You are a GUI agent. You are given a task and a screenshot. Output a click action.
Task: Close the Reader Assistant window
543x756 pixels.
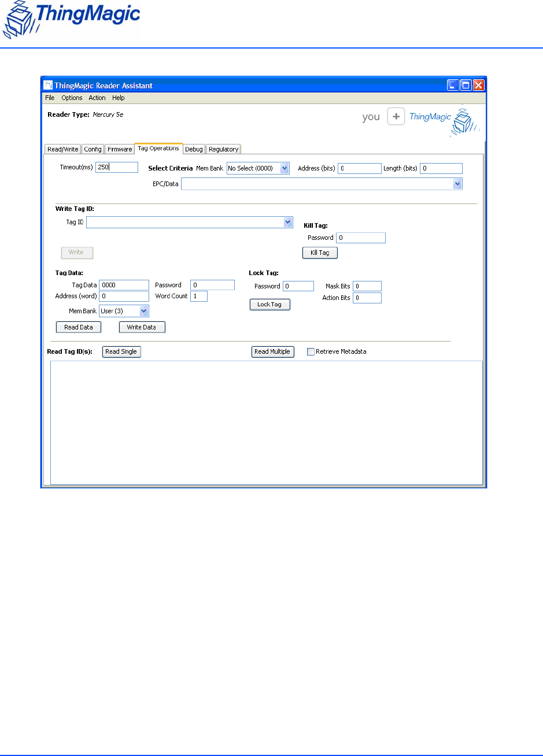pos(478,85)
